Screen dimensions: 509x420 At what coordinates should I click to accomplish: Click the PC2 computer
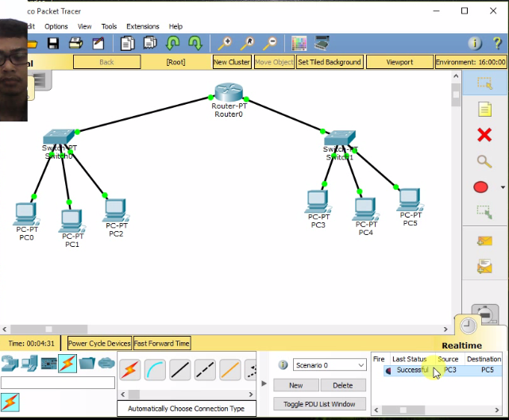click(x=116, y=210)
